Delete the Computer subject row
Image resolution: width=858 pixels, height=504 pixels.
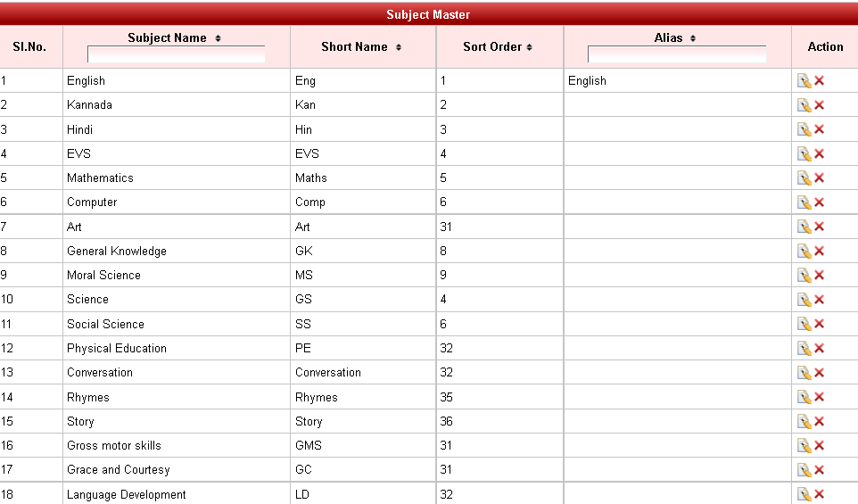click(820, 202)
